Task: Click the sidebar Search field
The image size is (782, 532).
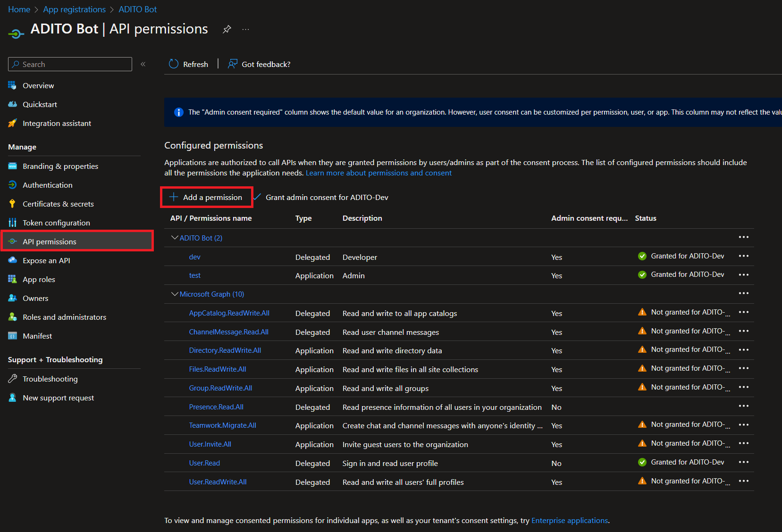Action: coord(70,64)
